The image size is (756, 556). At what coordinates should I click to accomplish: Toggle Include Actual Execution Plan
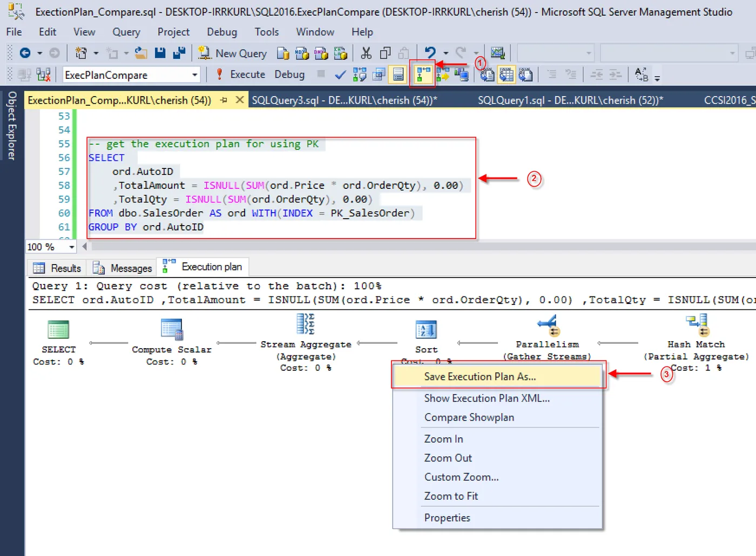click(x=423, y=74)
